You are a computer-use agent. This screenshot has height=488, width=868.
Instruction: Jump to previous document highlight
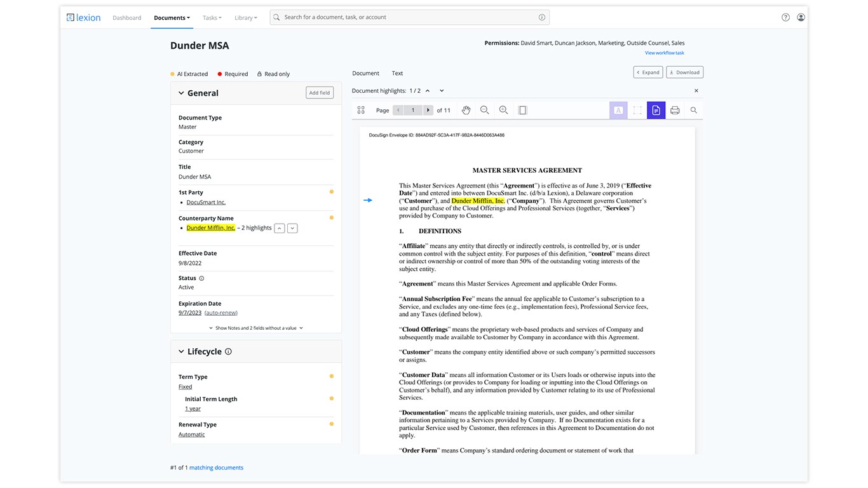point(428,91)
